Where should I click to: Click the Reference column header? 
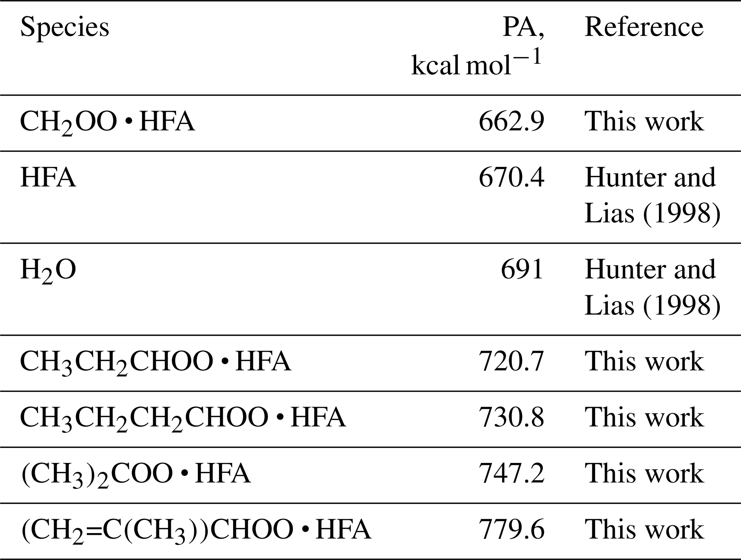644,27
